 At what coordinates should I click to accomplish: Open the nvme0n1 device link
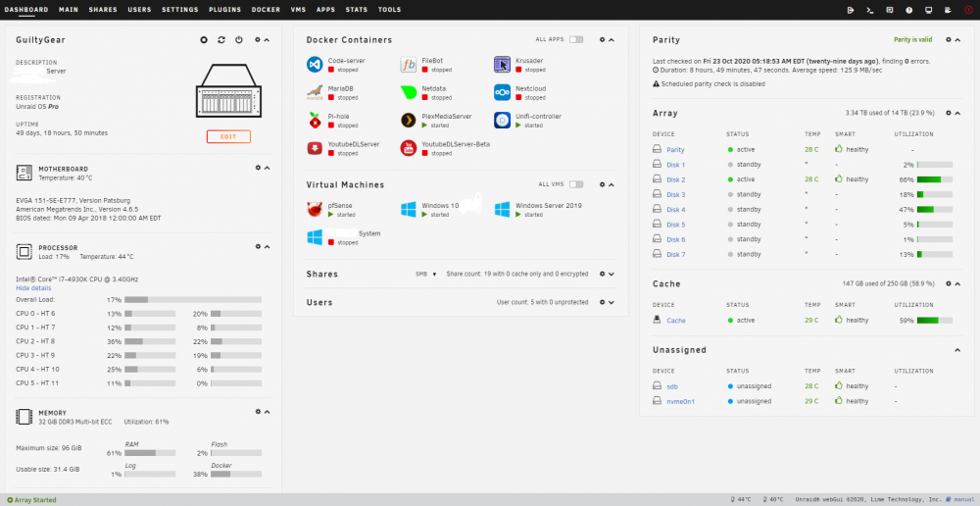pyautogui.click(x=681, y=401)
